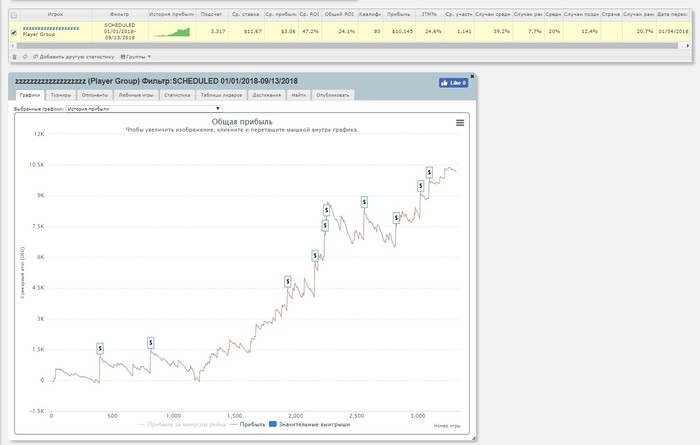Switch to the 'Турниры' tab

tap(61, 95)
